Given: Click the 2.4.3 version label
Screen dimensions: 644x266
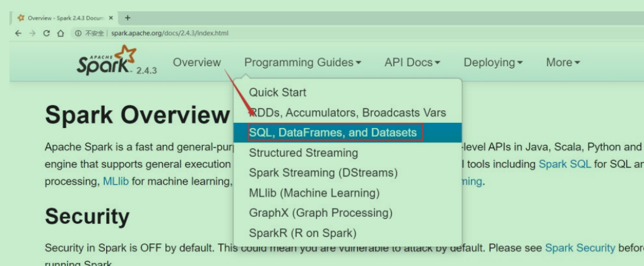Looking at the screenshot, I should (146, 71).
